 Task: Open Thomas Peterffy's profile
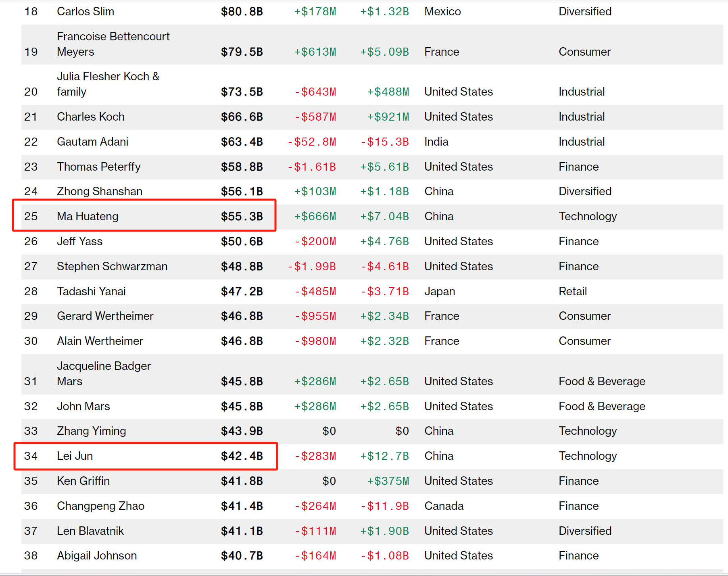pos(98,167)
